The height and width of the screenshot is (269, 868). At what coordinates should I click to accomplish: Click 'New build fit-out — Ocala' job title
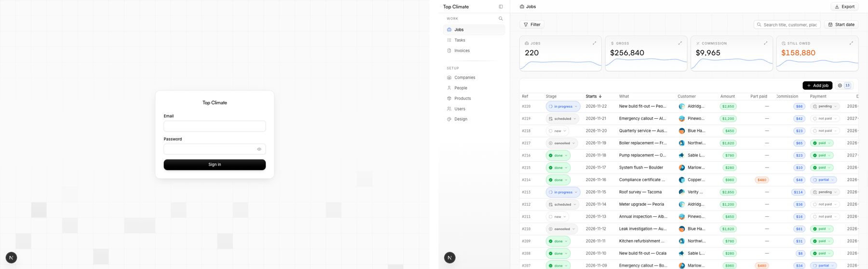point(643,253)
